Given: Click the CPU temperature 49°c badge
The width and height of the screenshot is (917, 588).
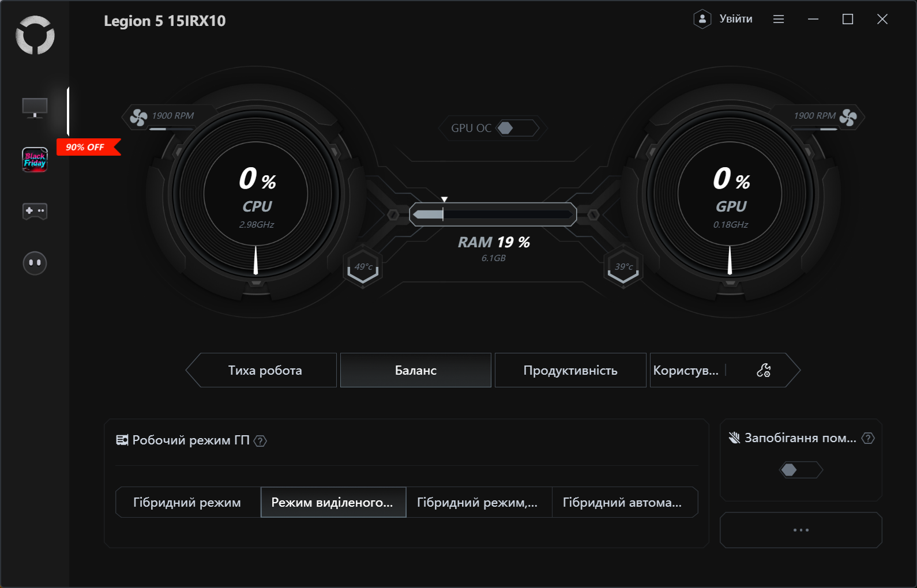Looking at the screenshot, I should point(363,268).
